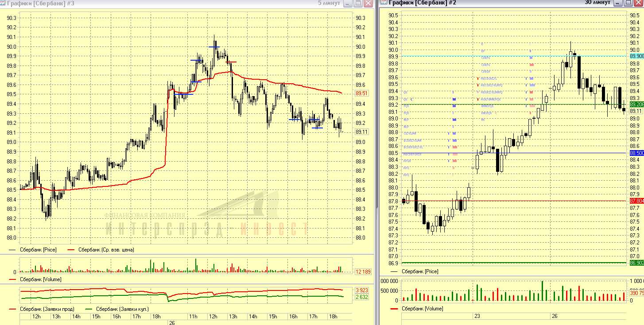Viewport: 644px width, 325px height.
Task: Select 'Сбербанк [Volume]' legend in window #3
Action: (x=41, y=279)
